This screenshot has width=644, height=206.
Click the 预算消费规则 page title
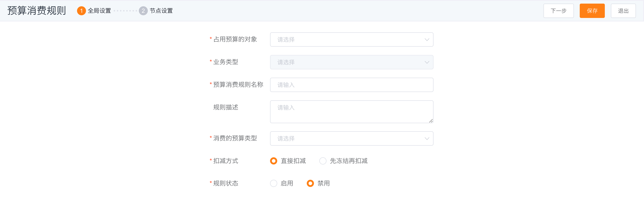click(x=36, y=11)
